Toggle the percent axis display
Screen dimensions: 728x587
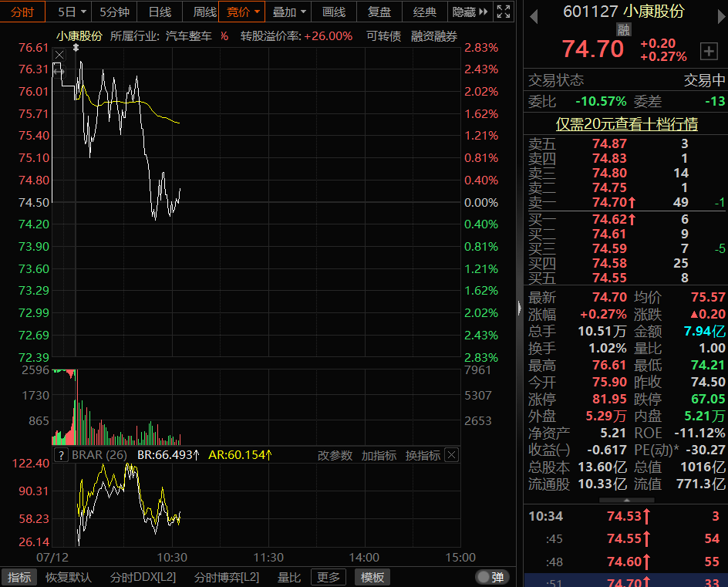click(x=224, y=36)
